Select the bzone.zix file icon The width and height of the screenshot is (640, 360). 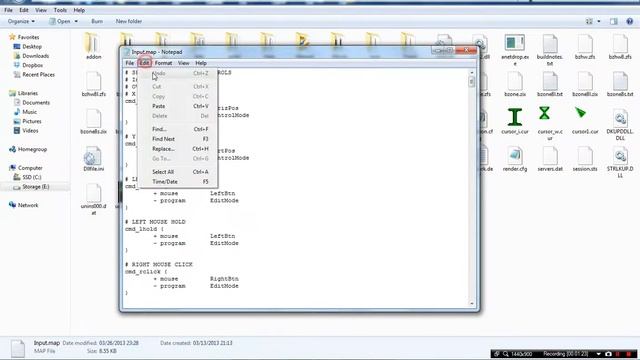[x=515, y=82]
